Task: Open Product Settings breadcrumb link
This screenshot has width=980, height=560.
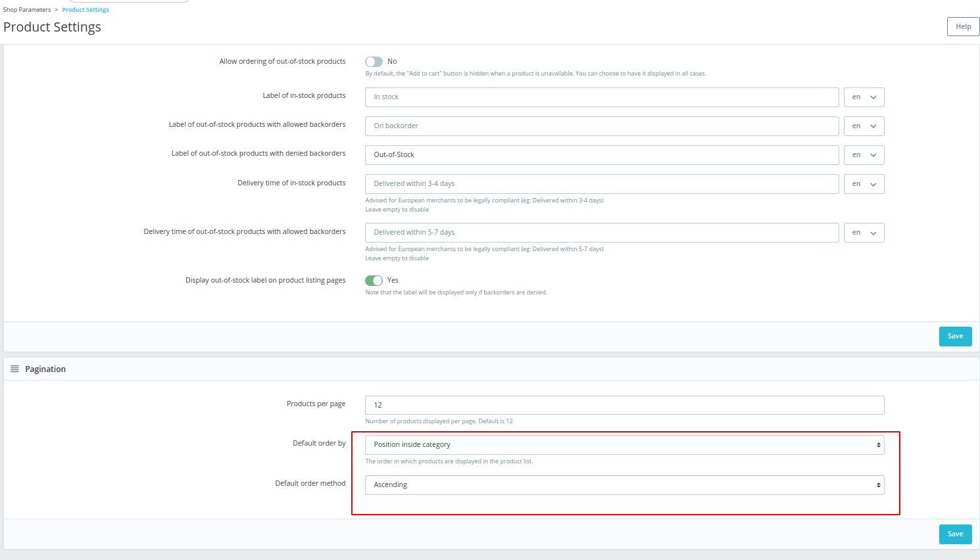Action: [x=86, y=10]
